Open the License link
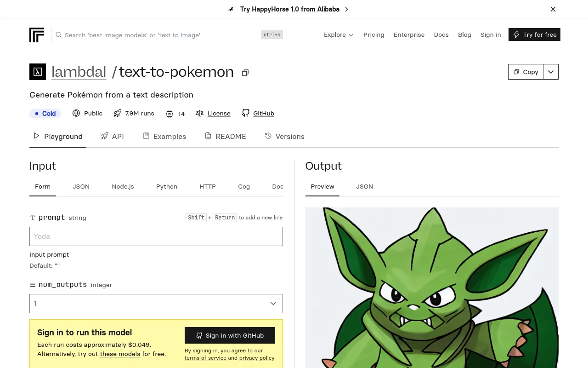This screenshot has height=368, width=588. click(219, 114)
